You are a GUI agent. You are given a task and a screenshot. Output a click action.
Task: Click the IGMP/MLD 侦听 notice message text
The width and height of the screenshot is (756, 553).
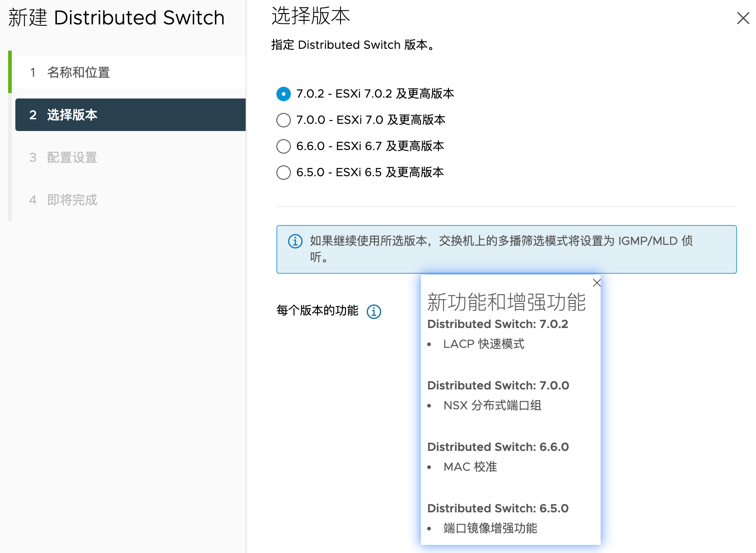click(501, 249)
